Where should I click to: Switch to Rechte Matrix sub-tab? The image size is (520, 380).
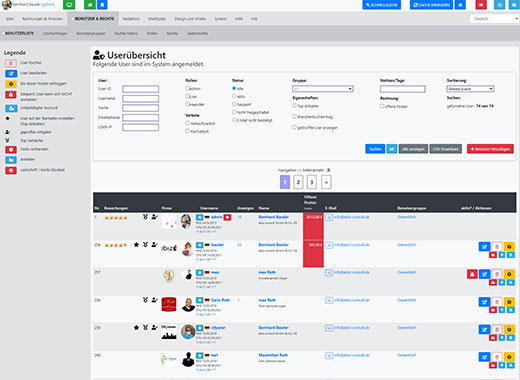click(126, 33)
